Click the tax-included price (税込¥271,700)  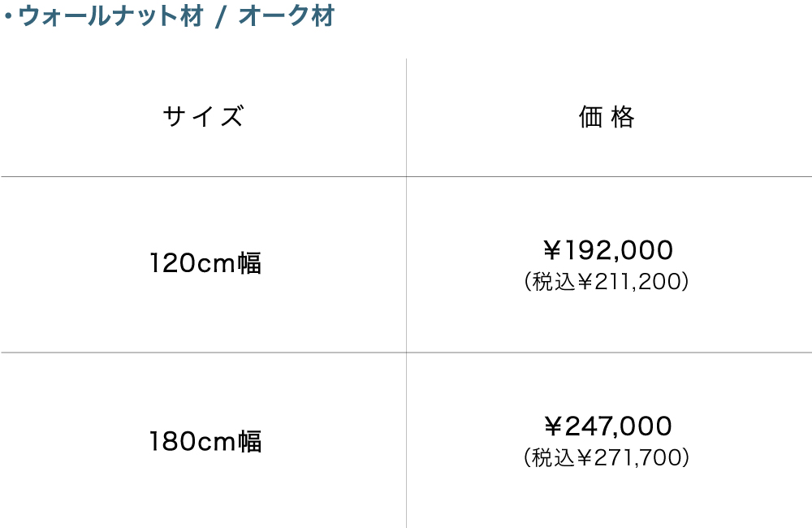coord(607,458)
